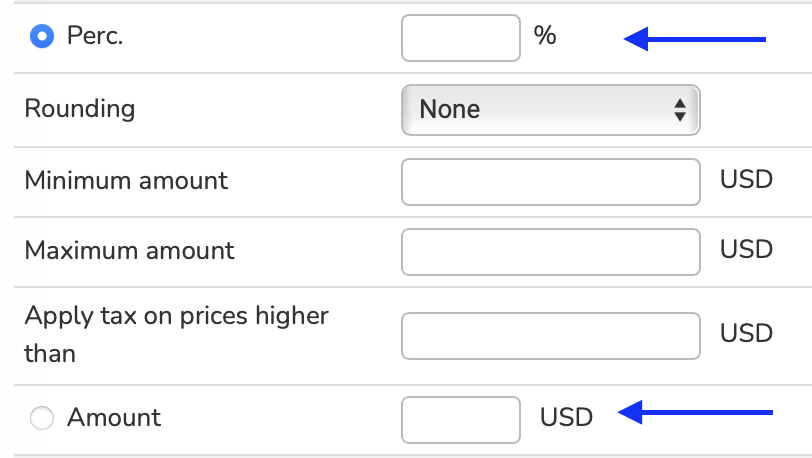The image size is (812, 458).
Task: Focus the percentage input field
Action: (460, 38)
